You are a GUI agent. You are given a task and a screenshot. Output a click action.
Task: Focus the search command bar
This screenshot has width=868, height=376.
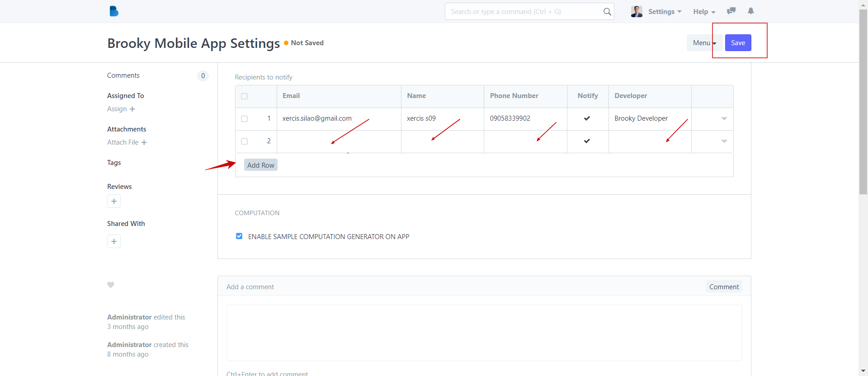[524, 12]
